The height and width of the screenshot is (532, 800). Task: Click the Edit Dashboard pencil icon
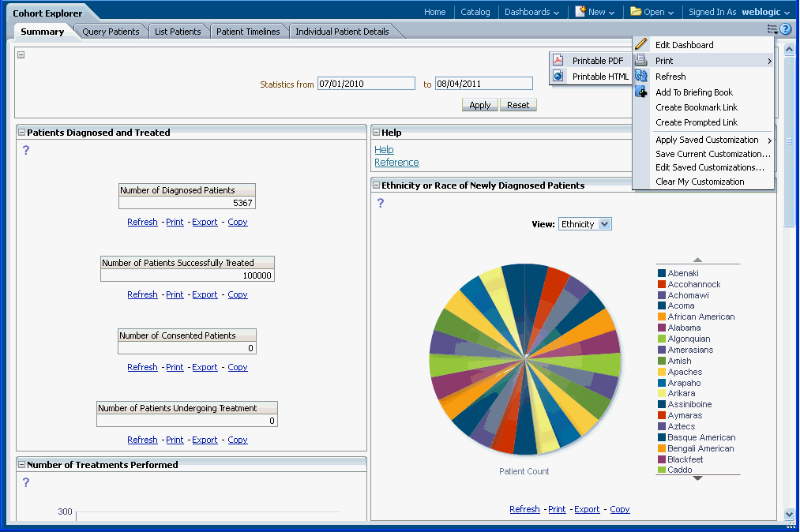click(x=641, y=44)
